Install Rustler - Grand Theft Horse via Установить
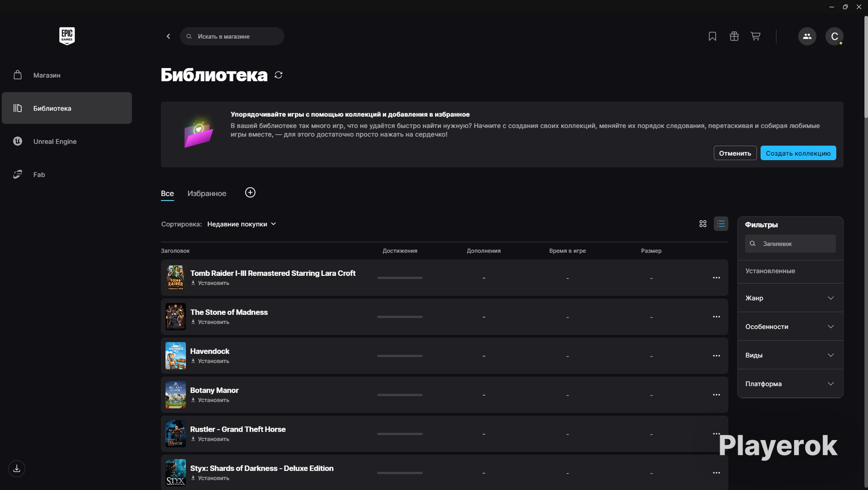The height and width of the screenshot is (490, 868). click(x=210, y=439)
